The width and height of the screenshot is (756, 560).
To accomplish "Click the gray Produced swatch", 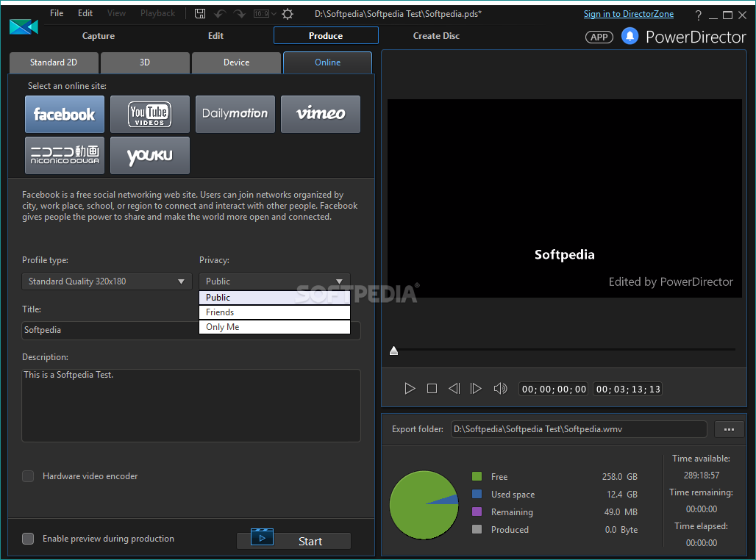I will point(477,529).
